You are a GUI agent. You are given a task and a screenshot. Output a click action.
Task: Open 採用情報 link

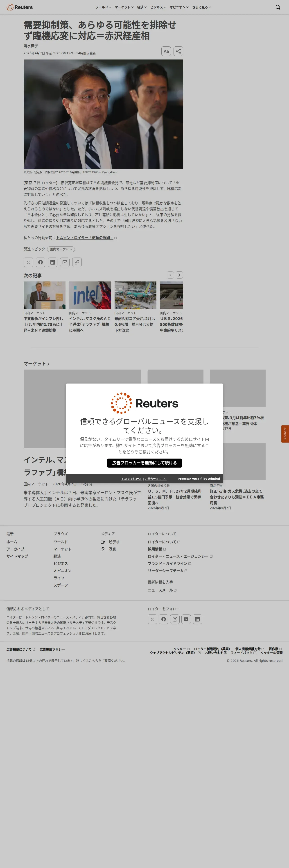pos(157,549)
